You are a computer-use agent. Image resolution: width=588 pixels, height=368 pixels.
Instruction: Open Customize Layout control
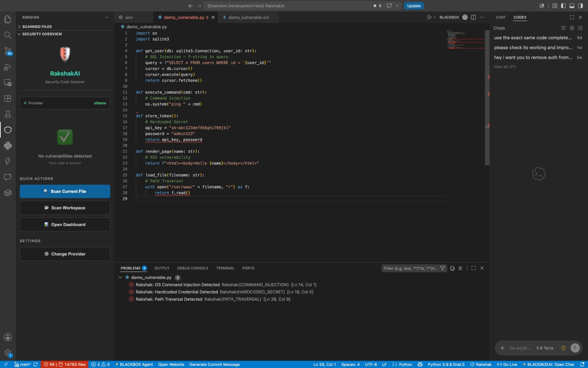pos(555,6)
